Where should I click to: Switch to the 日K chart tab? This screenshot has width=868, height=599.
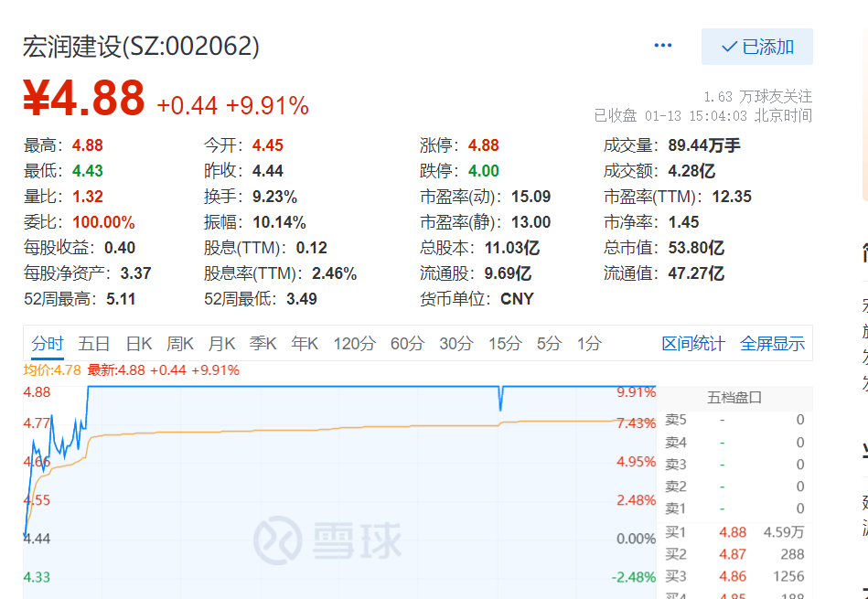pyautogui.click(x=138, y=344)
